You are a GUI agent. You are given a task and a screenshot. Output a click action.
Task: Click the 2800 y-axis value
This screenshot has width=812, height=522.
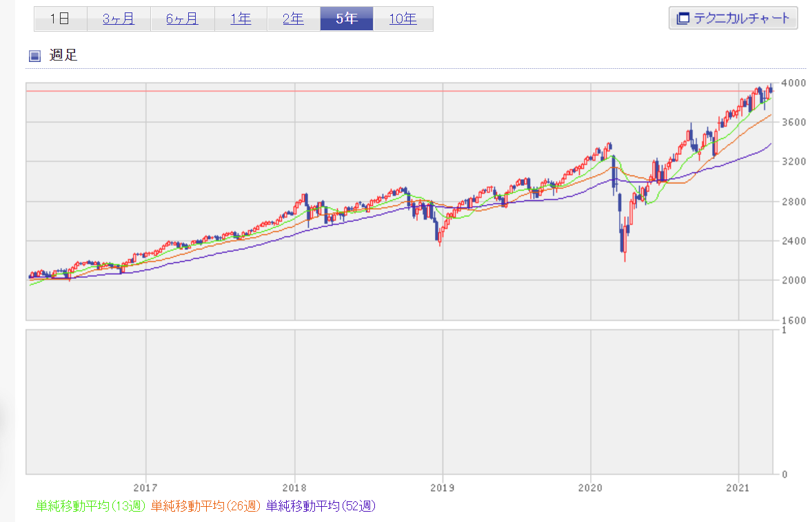tap(793, 202)
